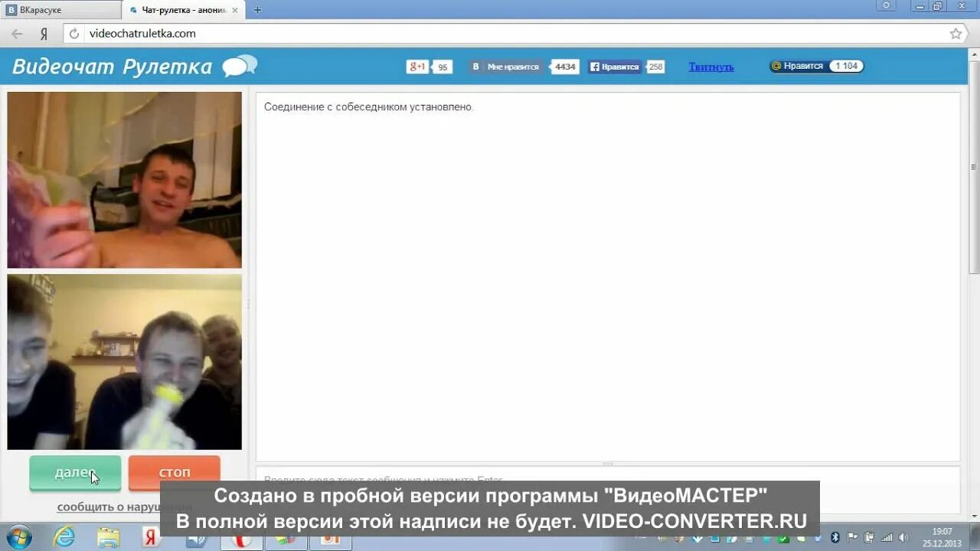Screen dimensions: 980x551
Task: Select the Чат-рулетка browser tab
Action: coord(181,10)
